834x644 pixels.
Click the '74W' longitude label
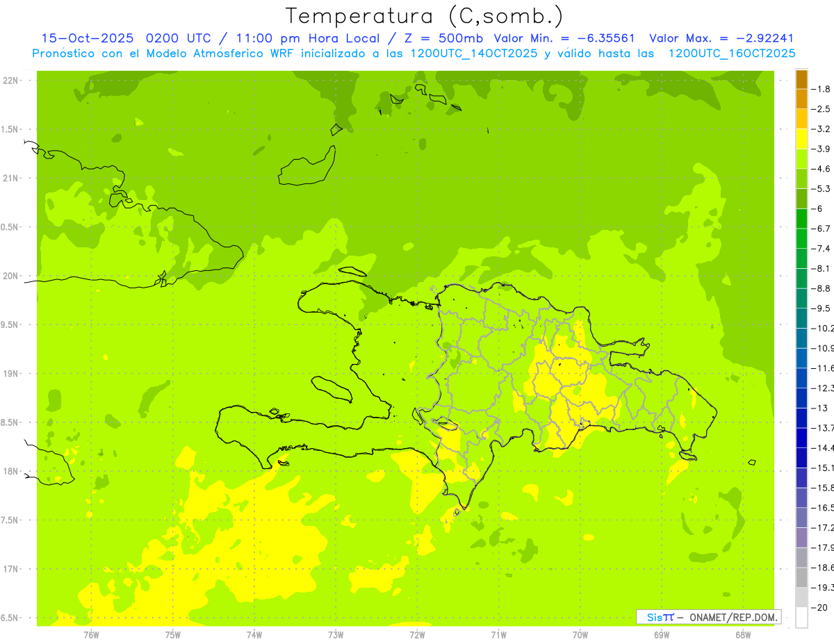coord(254,635)
